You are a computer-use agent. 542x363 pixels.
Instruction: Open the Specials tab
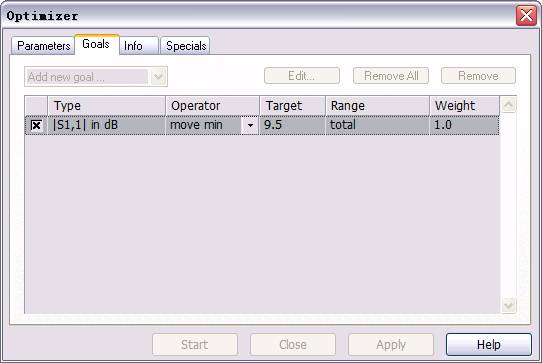click(x=185, y=46)
